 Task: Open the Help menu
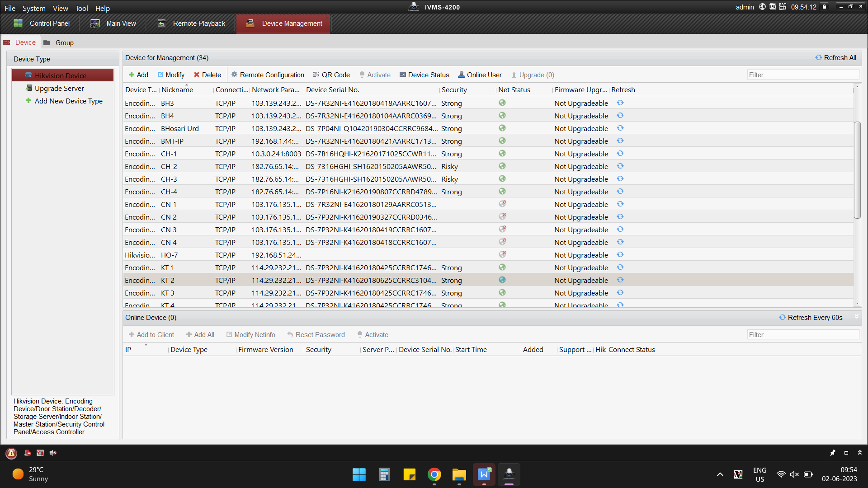[x=103, y=8]
